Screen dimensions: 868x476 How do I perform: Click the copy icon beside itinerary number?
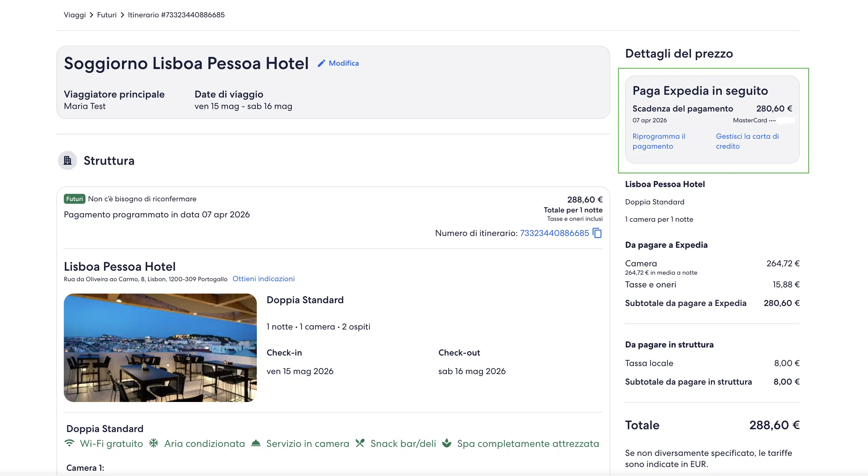(x=596, y=233)
